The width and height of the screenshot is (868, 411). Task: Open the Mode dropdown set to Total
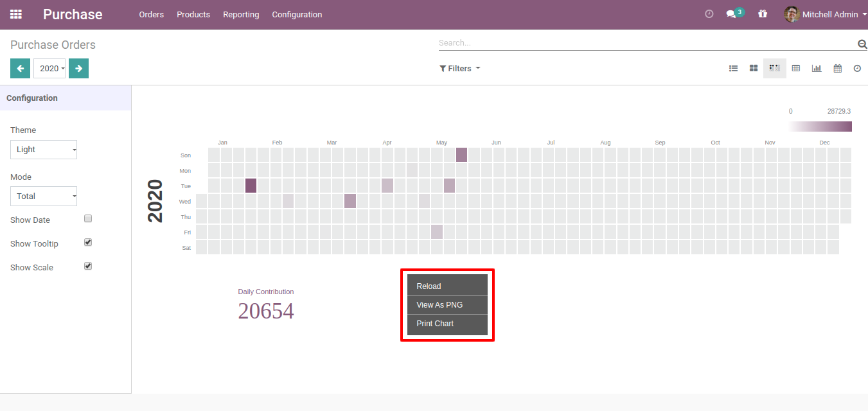pos(44,197)
